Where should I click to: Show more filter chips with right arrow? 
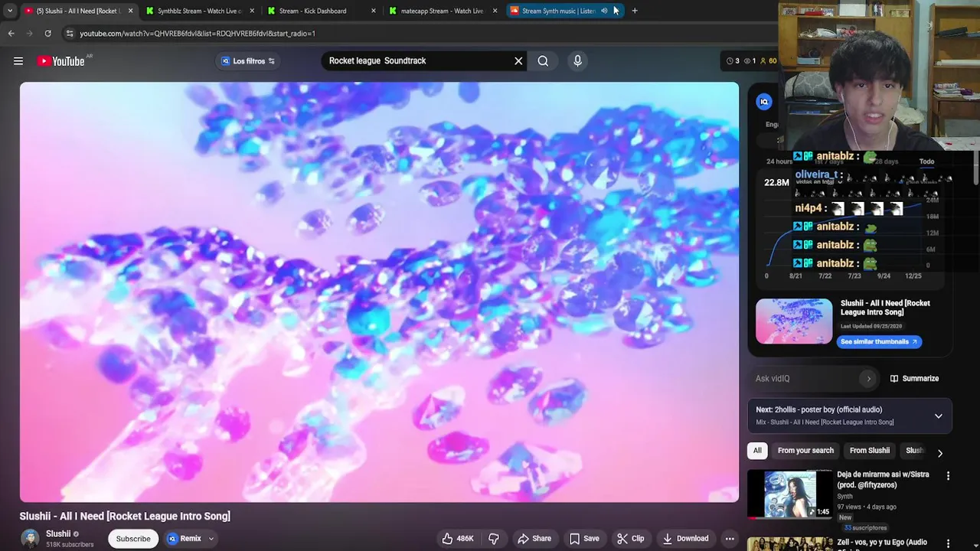pyautogui.click(x=940, y=453)
